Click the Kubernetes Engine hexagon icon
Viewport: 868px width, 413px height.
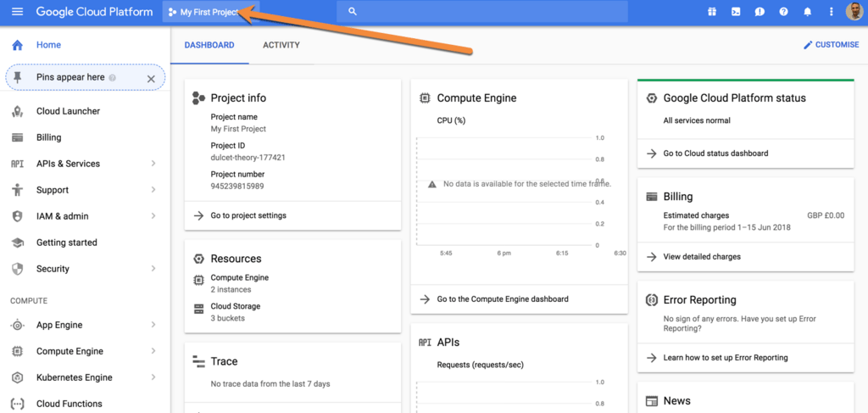(x=17, y=377)
